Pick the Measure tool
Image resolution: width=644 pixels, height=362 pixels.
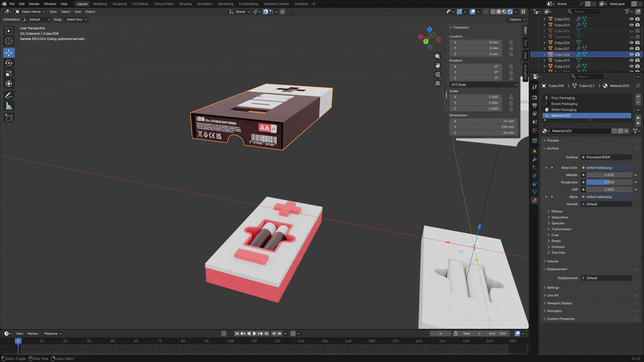9,106
